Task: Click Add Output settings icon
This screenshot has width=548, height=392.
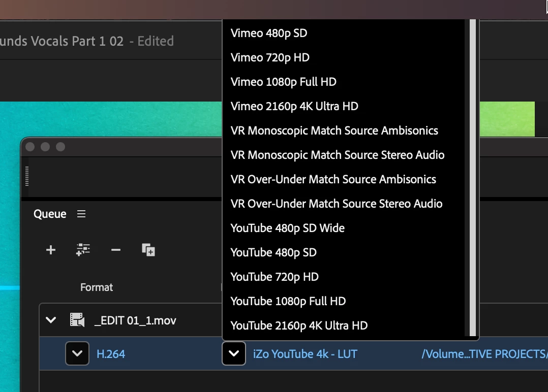Action: [83, 250]
